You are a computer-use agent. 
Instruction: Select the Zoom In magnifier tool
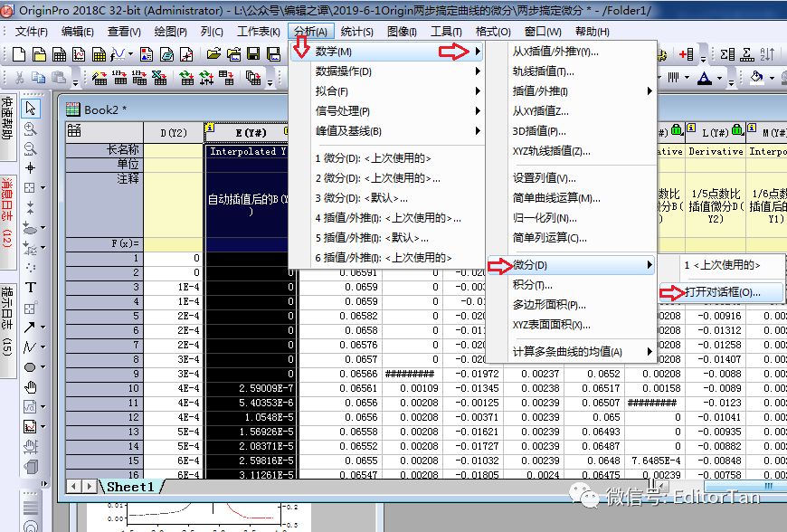coord(30,128)
